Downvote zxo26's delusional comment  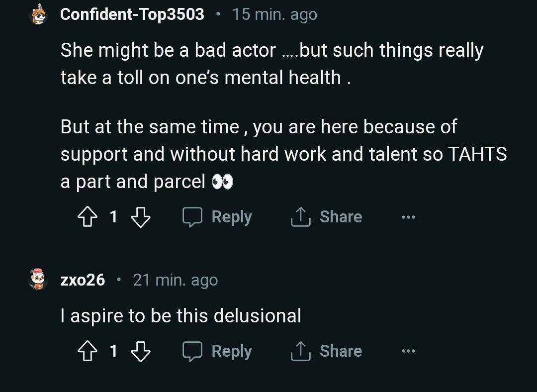pos(140,351)
